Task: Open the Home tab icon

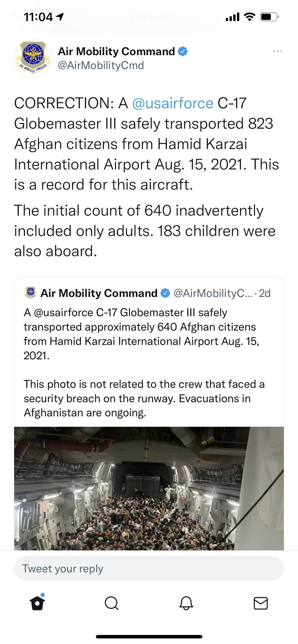Action: [x=38, y=603]
